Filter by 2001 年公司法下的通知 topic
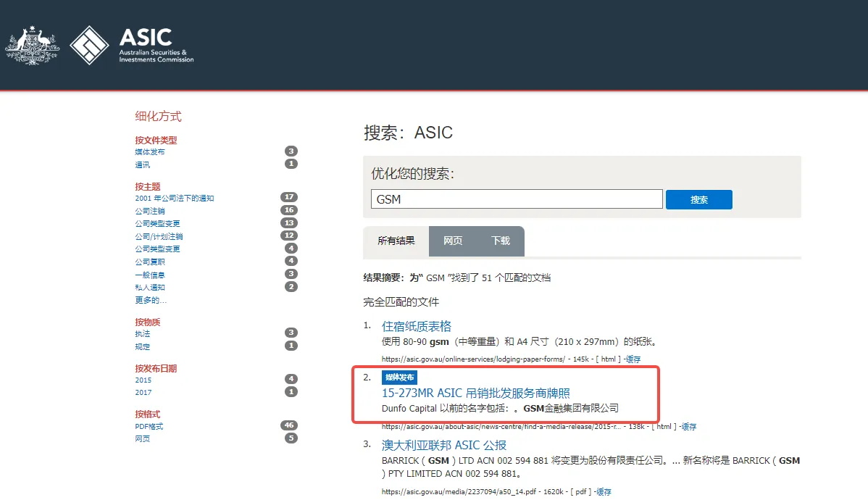Screen dimensions: 868x500 [175, 199]
